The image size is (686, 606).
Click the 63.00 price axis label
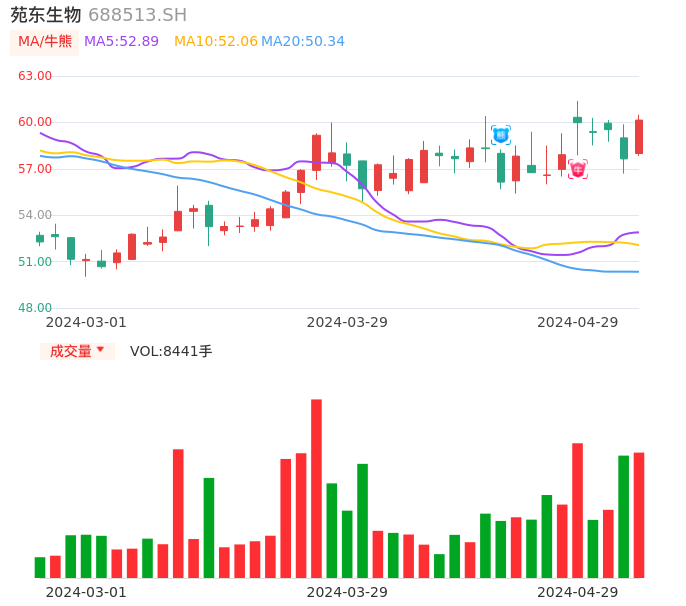coord(35,76)
